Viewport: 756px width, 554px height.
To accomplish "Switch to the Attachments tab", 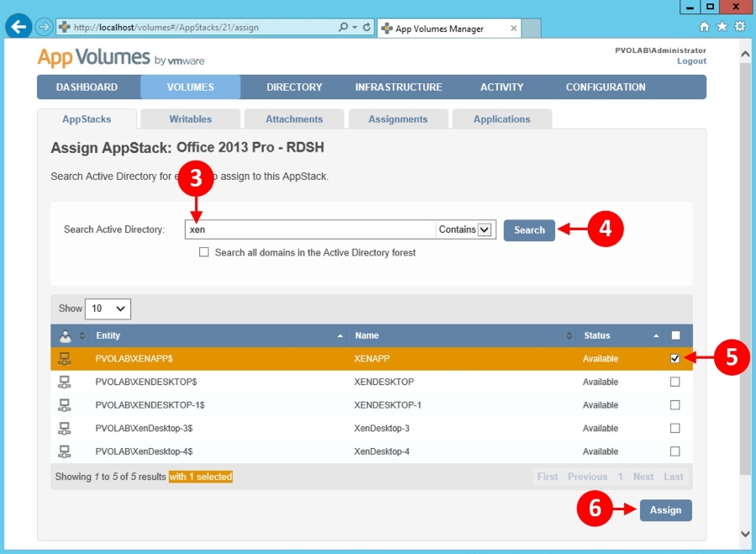I will (294, 119).
